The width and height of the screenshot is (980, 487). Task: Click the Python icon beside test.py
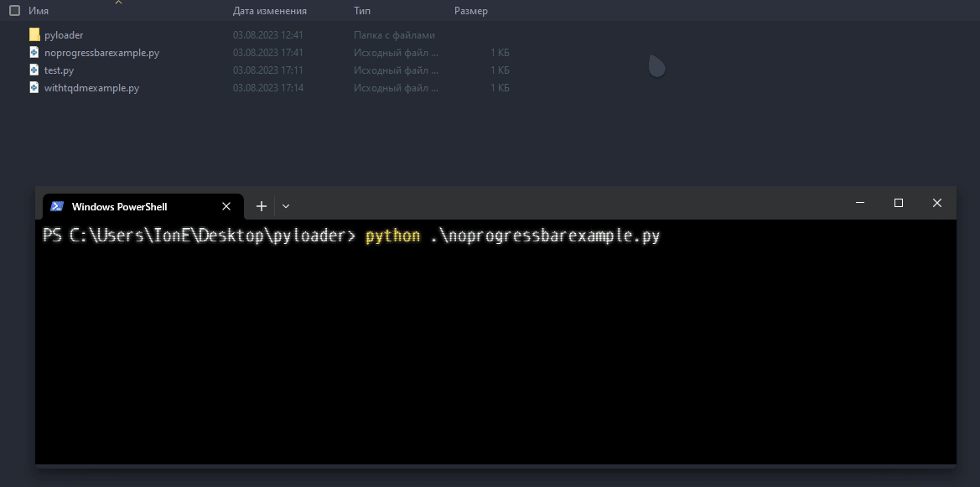[x=35, y=70]
